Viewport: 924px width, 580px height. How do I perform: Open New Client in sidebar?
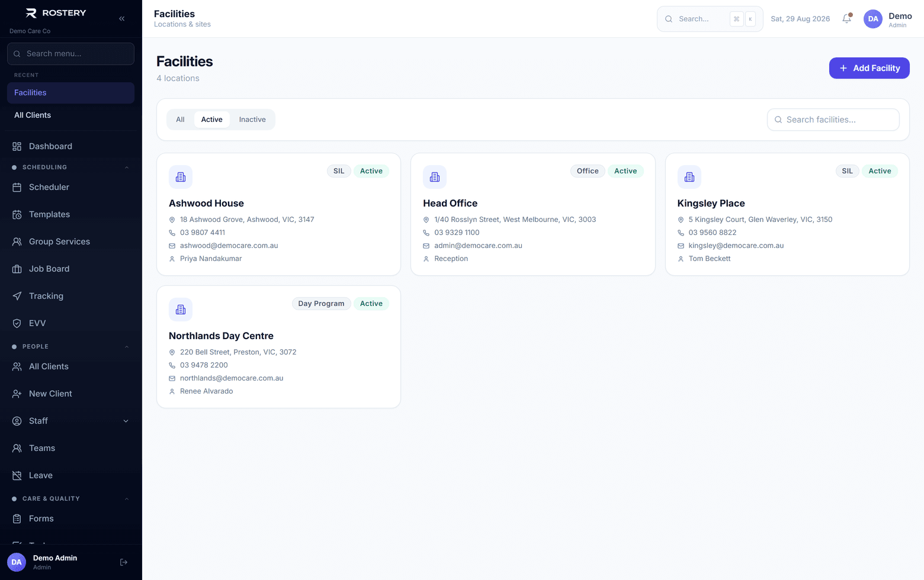click(x=70, y=394)
